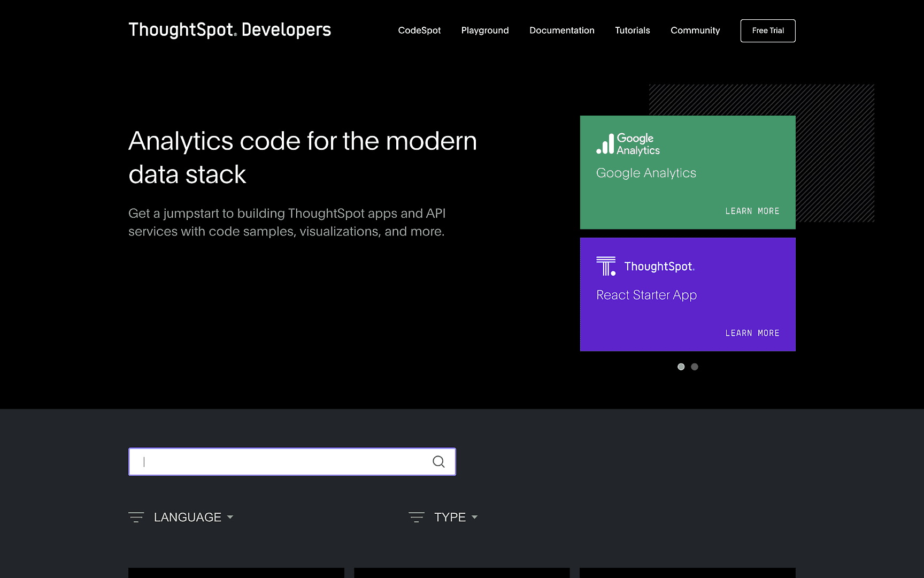Click LEARN MORE on the Google Analytics card
The image size is (924, 578).
click(752, 210)
